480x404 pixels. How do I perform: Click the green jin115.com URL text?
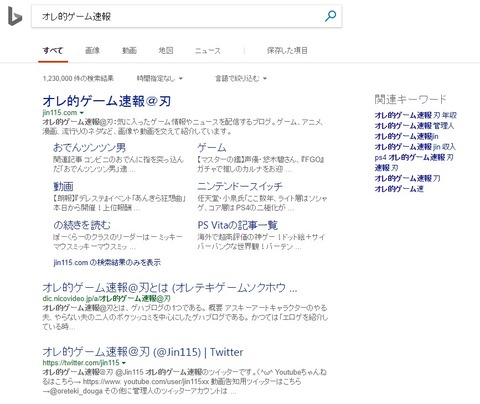tap(60, 113)
